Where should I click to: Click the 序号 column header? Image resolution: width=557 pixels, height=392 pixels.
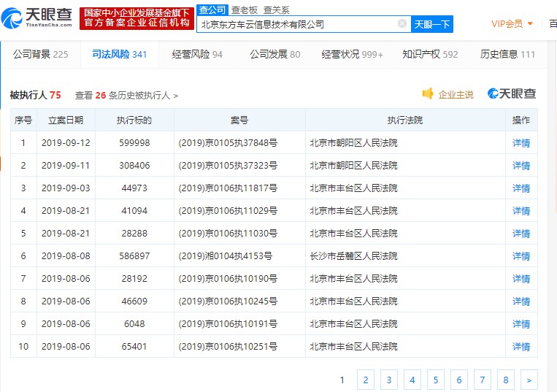tap(23, 120)
